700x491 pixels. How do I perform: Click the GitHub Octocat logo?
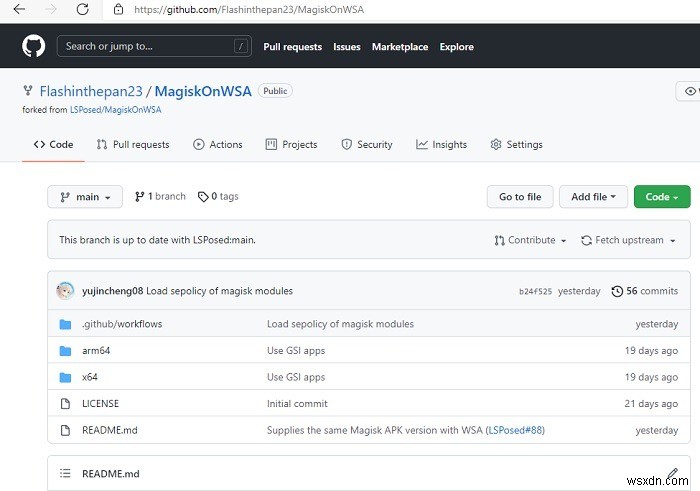pos(33,46)
